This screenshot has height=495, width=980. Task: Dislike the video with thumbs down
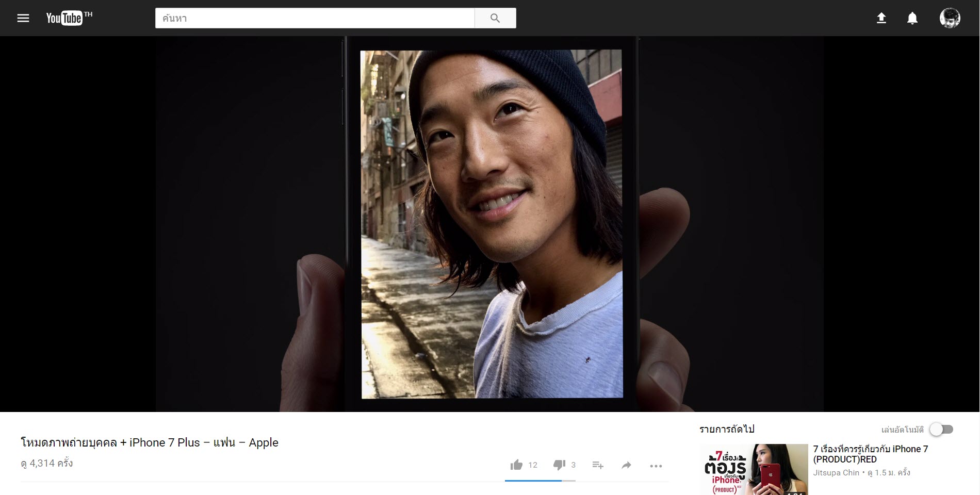coord(559,465)
